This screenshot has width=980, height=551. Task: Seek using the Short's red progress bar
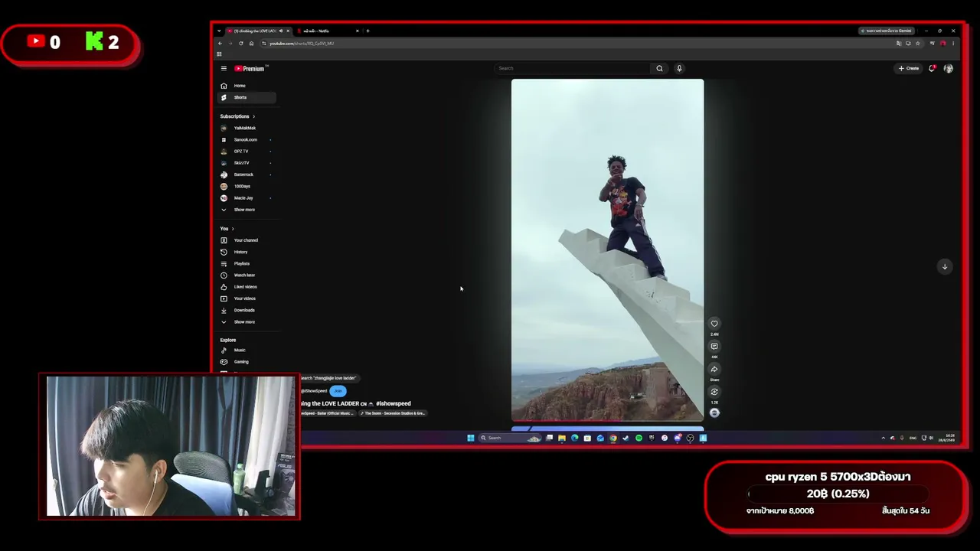[x=607, y=421]
